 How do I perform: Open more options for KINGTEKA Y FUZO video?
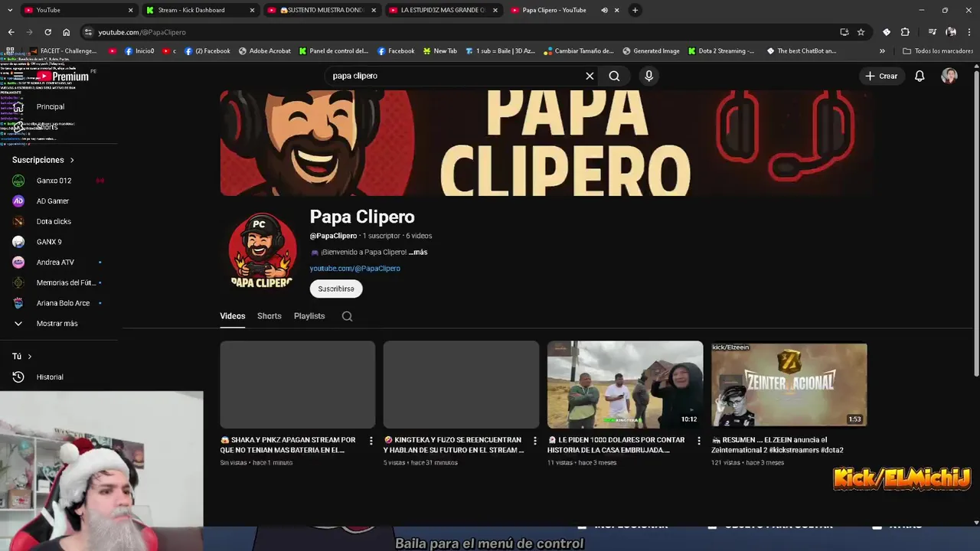[x=535, y=441]
